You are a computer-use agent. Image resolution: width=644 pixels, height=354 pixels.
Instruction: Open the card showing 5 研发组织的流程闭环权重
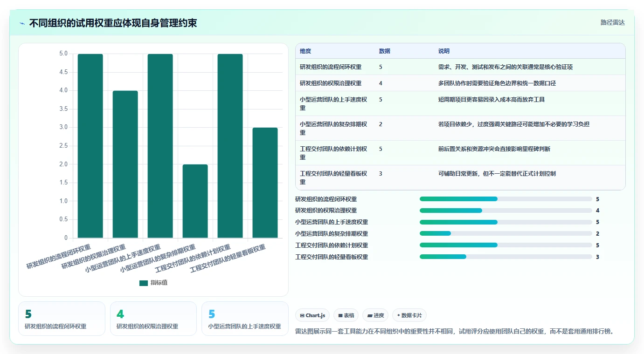[x=62, y=319]
